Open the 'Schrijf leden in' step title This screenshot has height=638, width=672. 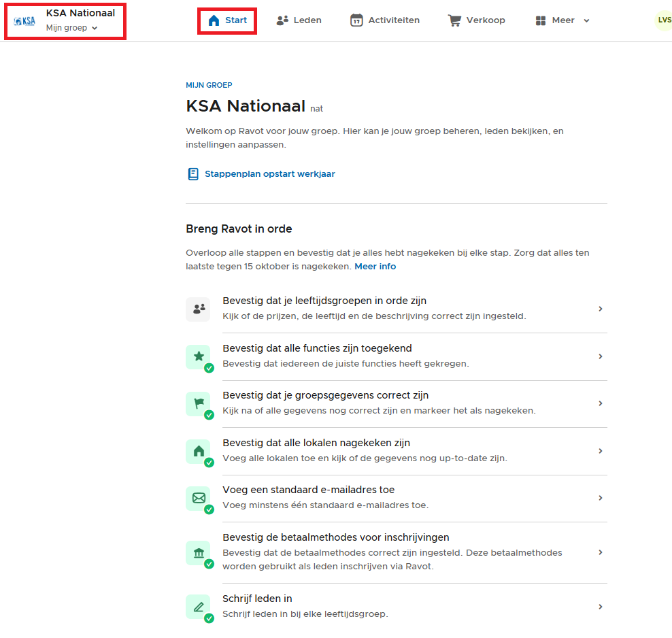(257, 599)
